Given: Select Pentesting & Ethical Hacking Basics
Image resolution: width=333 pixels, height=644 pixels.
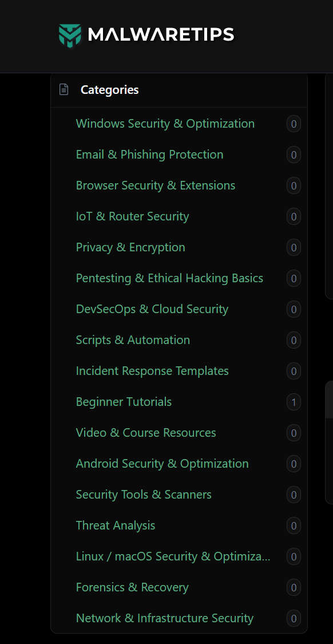Looking at the screenshot, I should 169,278.
